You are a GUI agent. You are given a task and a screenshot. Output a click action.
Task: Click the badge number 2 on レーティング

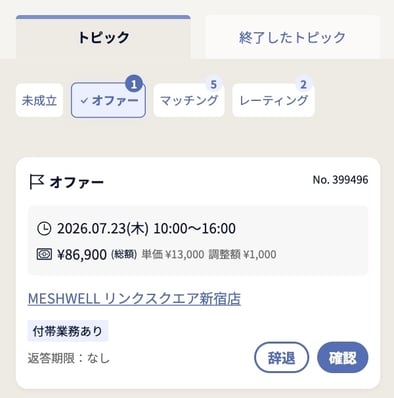pos(303,85)
